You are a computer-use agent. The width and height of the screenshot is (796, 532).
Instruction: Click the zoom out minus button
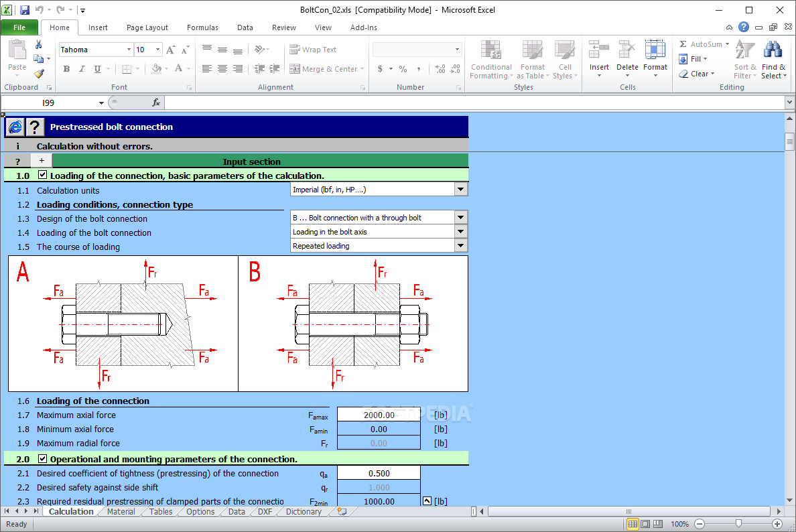click(700, 524)
